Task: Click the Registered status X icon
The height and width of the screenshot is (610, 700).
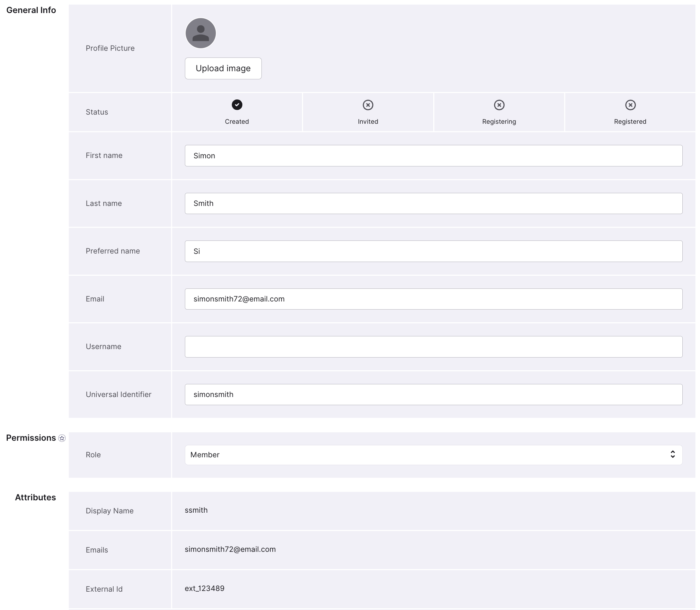Action: pos(630,105)
